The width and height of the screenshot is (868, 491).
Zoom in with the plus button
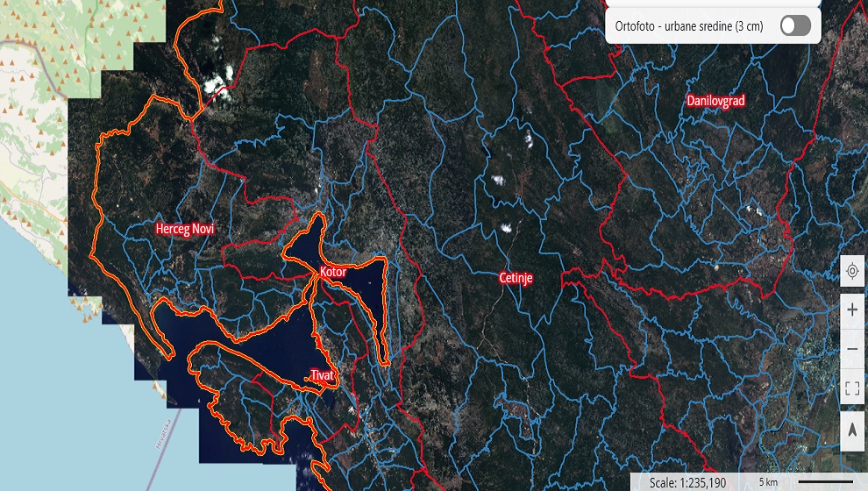852,310
